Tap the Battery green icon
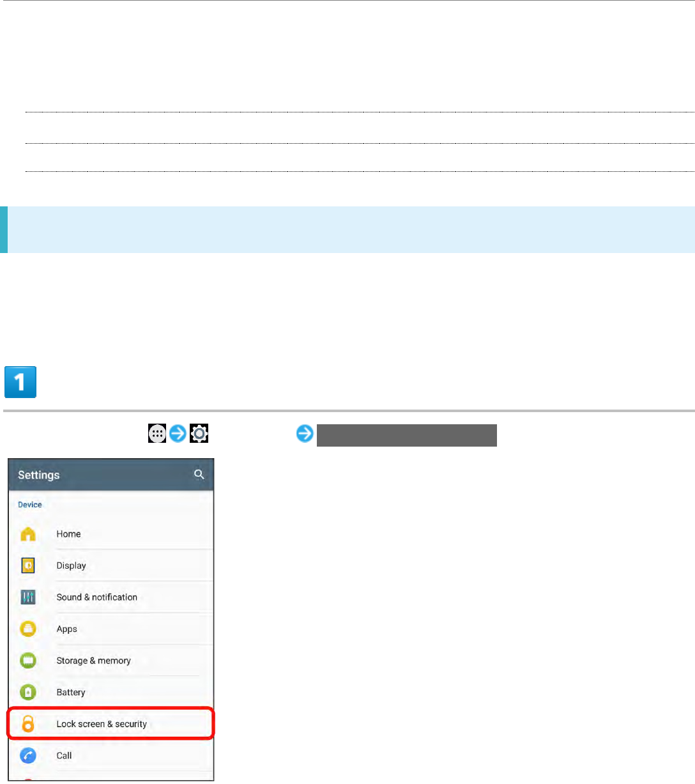Image resolution: width=695 pixels, height=784 pixels. click(28, 692)
